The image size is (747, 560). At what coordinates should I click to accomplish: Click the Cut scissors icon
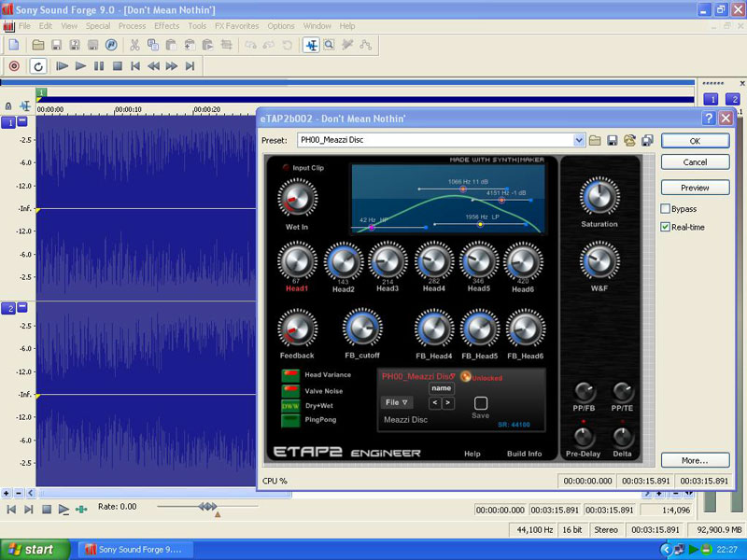pos(134,45)
